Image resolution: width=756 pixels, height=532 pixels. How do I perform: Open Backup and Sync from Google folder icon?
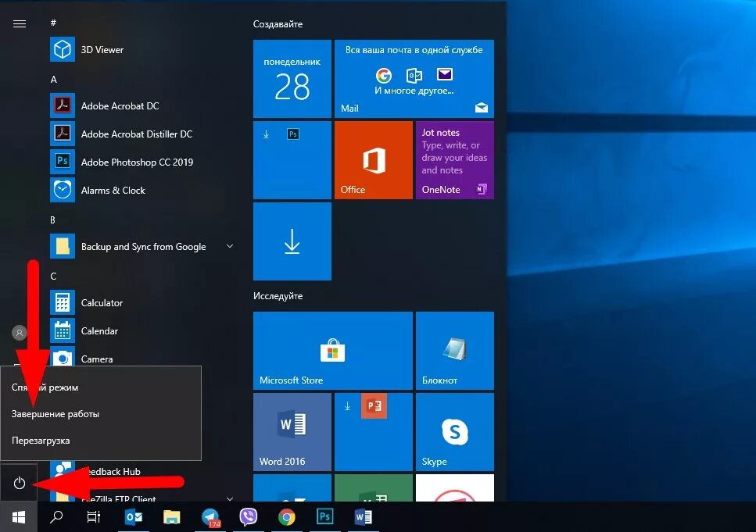(63, 246)
